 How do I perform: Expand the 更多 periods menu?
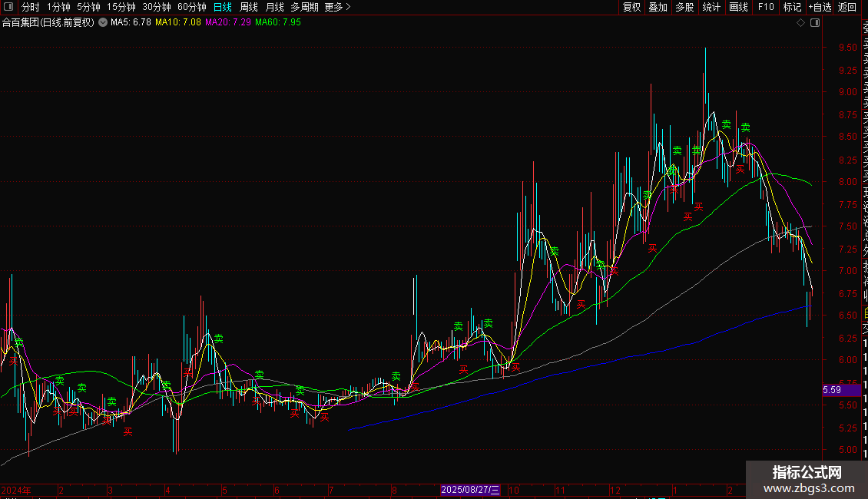pyautogui.click(x=337, y=7)
